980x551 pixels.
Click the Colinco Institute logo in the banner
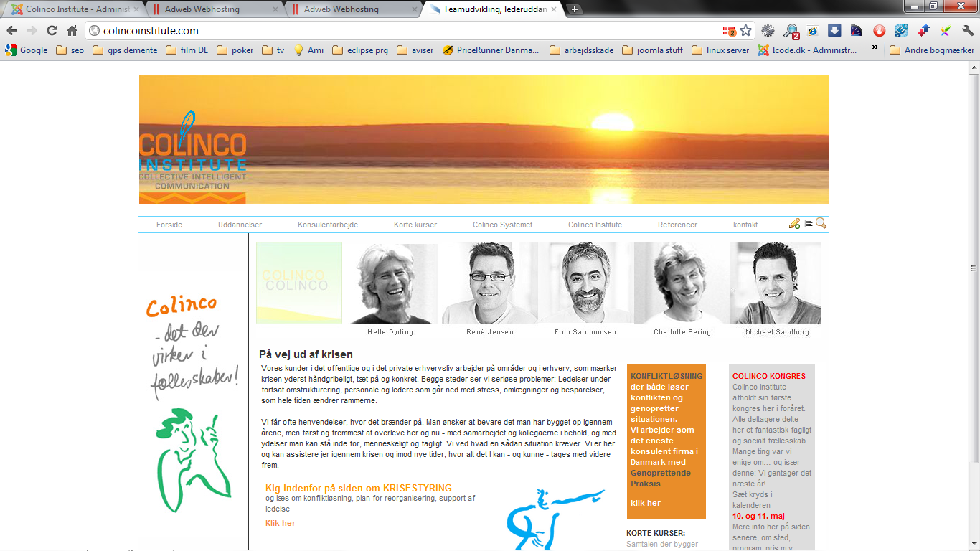(x=193, y=157)
